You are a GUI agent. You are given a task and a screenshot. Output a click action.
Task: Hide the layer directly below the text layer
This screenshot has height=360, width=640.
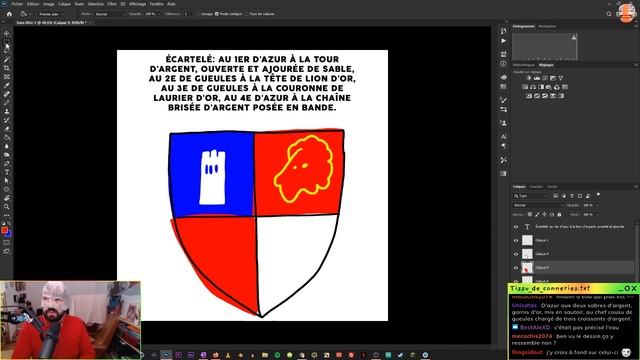click(516, 240)
